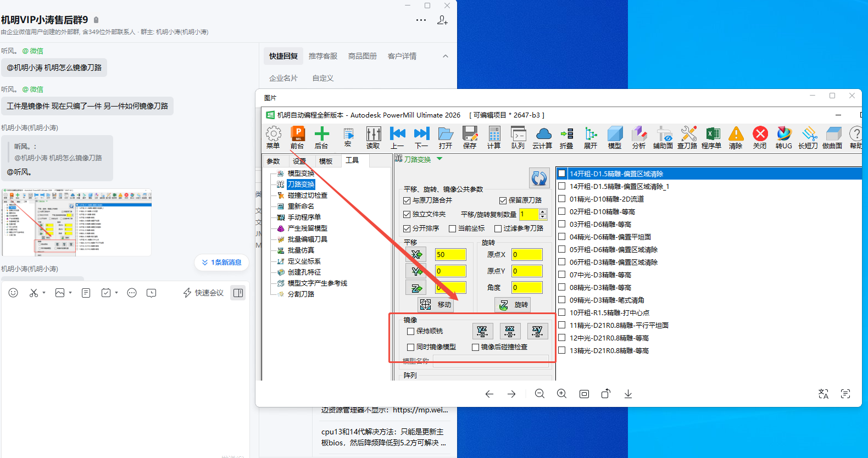Click 保存 floppy disk icon

pyautogui.click(x=470, y=137)
